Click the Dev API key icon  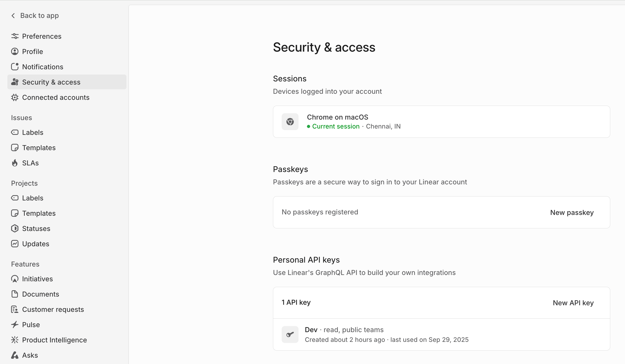coord(290,335)
